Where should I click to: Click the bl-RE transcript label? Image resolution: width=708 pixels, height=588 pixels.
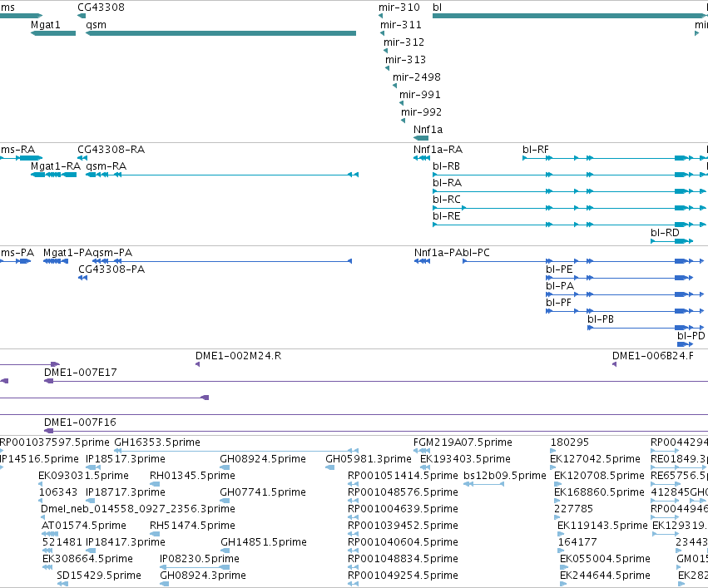(x=447, y=216)
